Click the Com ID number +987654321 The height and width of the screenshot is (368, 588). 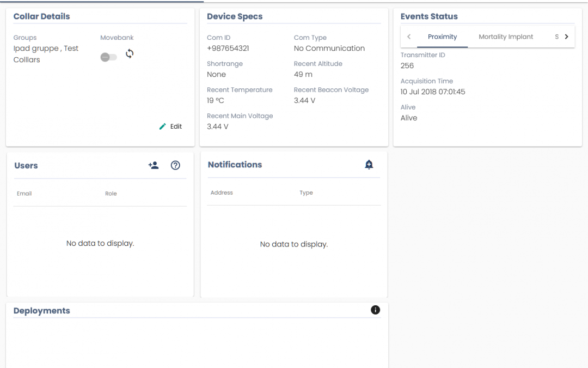pyautogui.click(x=228, y=49)
